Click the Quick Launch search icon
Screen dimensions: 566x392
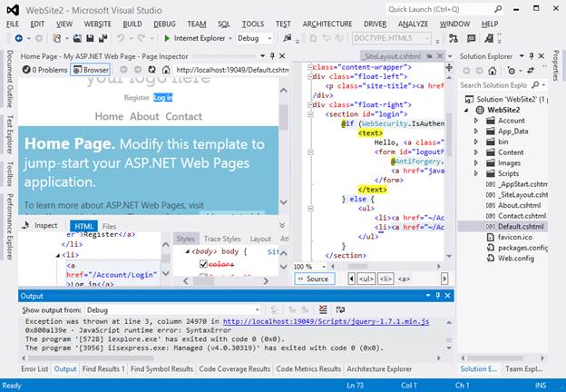[498, 9]
